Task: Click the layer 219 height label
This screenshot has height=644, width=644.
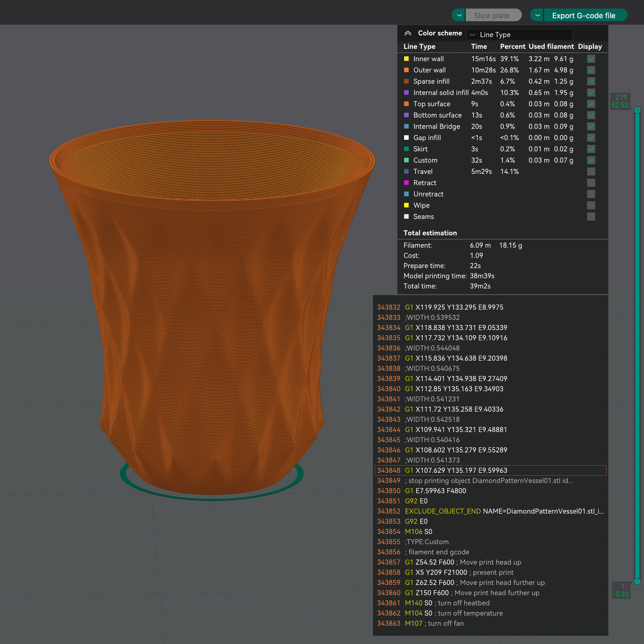Action: click(x=620, y=101)
